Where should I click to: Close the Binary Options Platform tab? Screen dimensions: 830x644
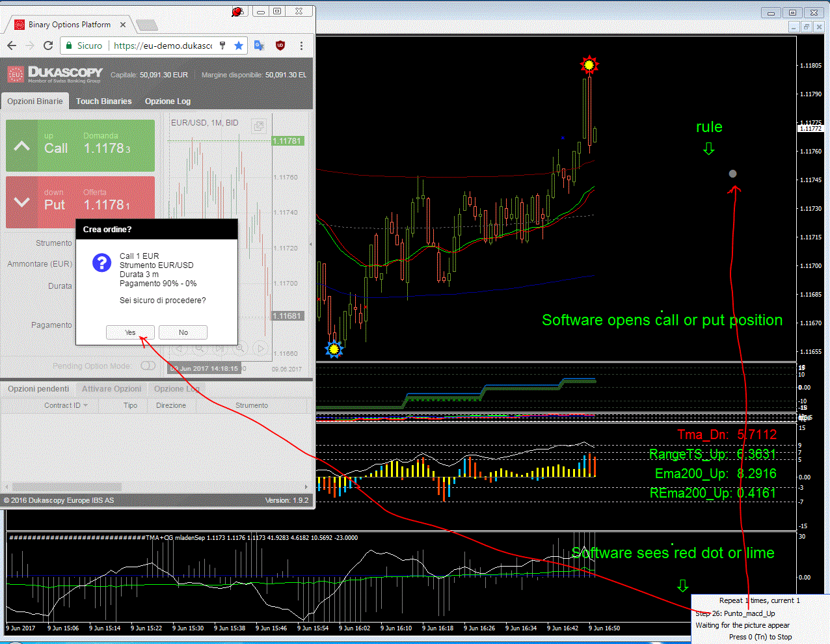[x=122, y=25]
